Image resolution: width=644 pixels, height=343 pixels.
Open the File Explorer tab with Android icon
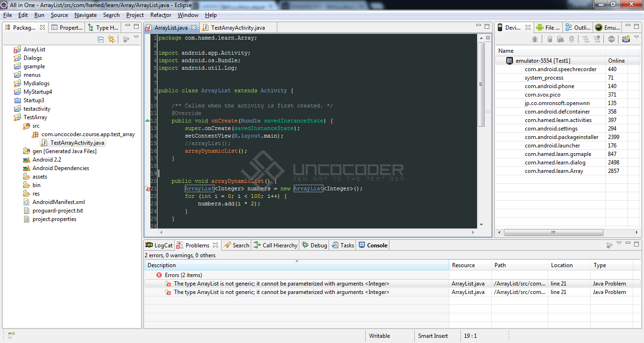(x=548, y=27)
